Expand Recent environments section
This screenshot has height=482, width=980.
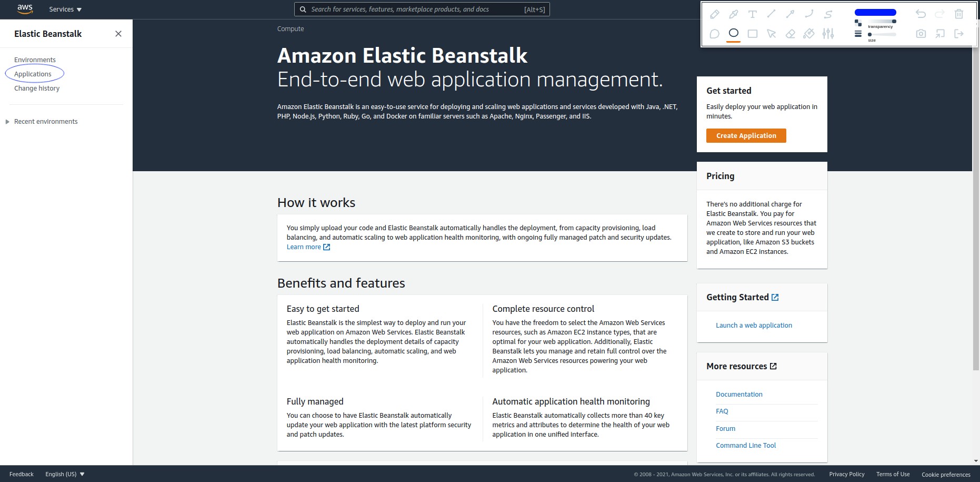(42, 121)
